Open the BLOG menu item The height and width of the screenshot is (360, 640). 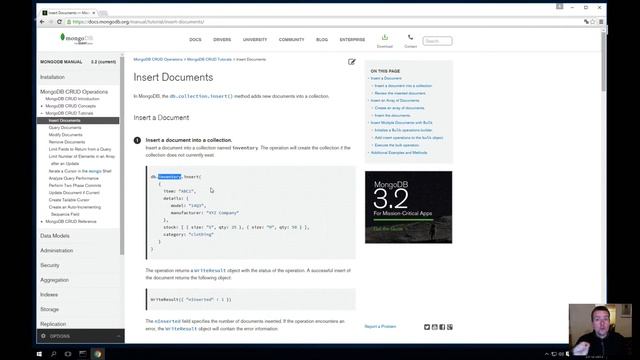click(x=322, y=40)
